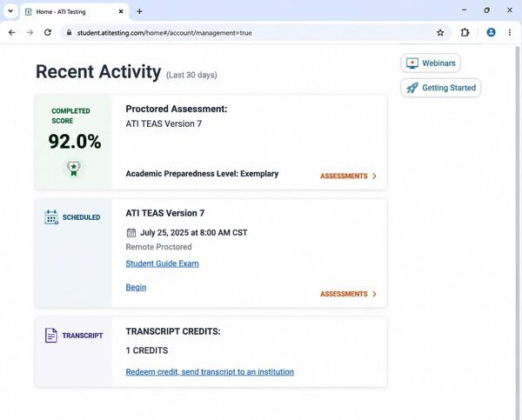Select the Home - ATI Testing tab
522x420 pixels.
[x=75, y=11]
